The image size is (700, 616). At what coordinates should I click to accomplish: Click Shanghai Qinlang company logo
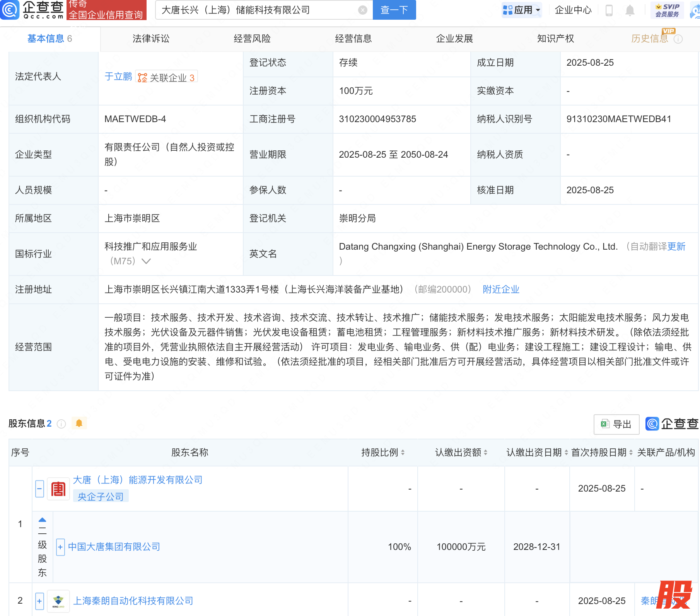(x=58, y=601)
